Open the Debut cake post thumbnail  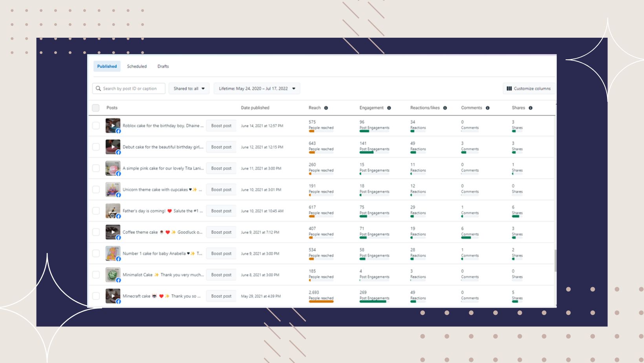click(x=113, y=147)
